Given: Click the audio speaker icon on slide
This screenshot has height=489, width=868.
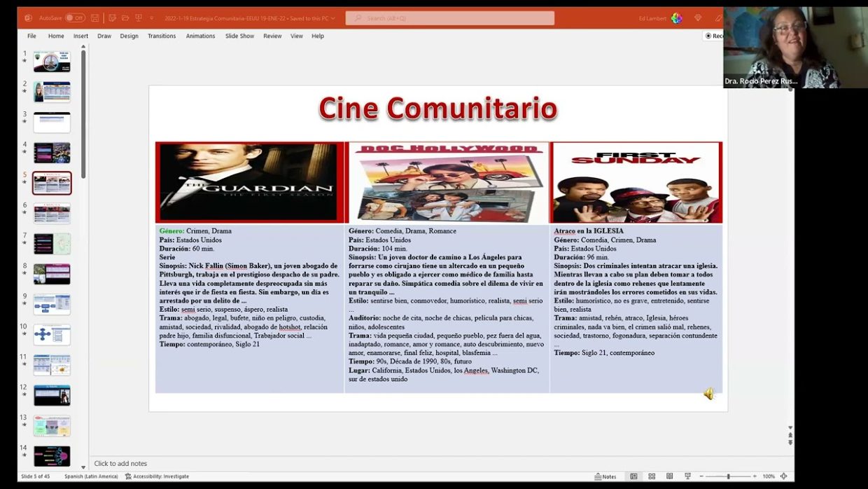Looking at the screenshot, I should pyautogui.click(x=708, y=394).
